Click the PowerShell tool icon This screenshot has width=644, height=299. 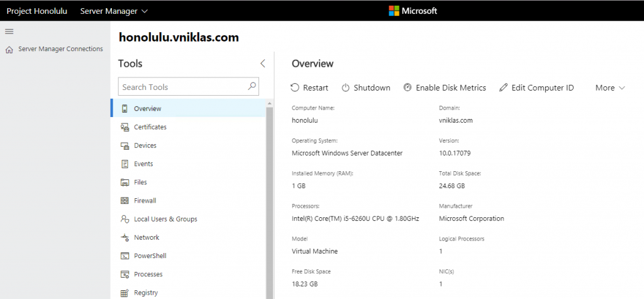coord(125,256)
